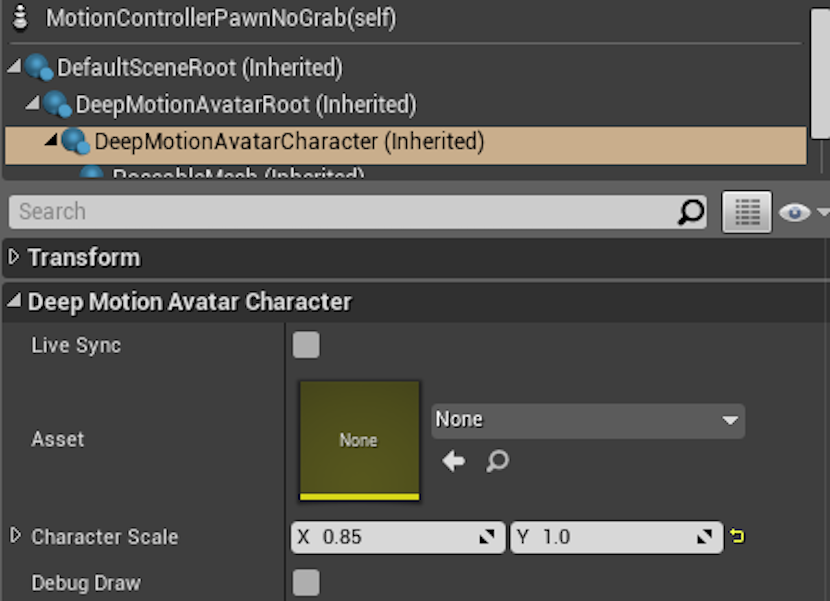The image size is (830, 601).
Task: Click DefaultSceneRoot scene component icon
Action: click(x=39, y=67)
